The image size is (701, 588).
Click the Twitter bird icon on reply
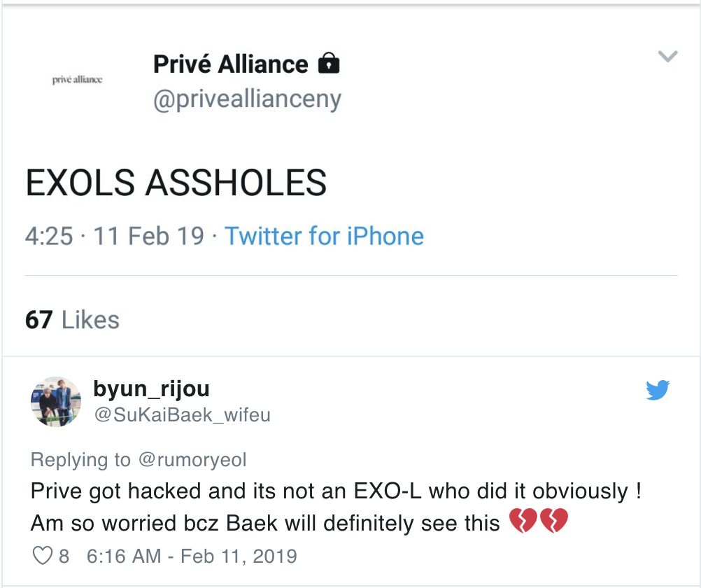(658, 390)
